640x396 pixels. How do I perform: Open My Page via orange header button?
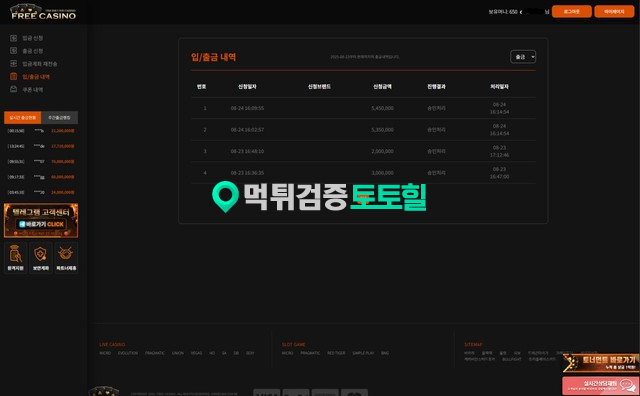614,11
